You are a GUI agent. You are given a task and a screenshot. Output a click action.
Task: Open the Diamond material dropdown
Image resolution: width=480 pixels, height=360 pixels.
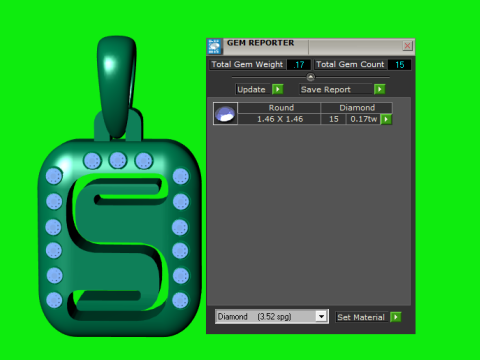coord(321,316)
